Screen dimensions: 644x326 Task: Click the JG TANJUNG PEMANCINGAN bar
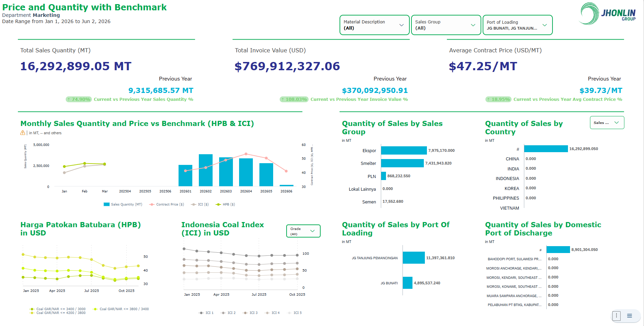tap(414, 258)
